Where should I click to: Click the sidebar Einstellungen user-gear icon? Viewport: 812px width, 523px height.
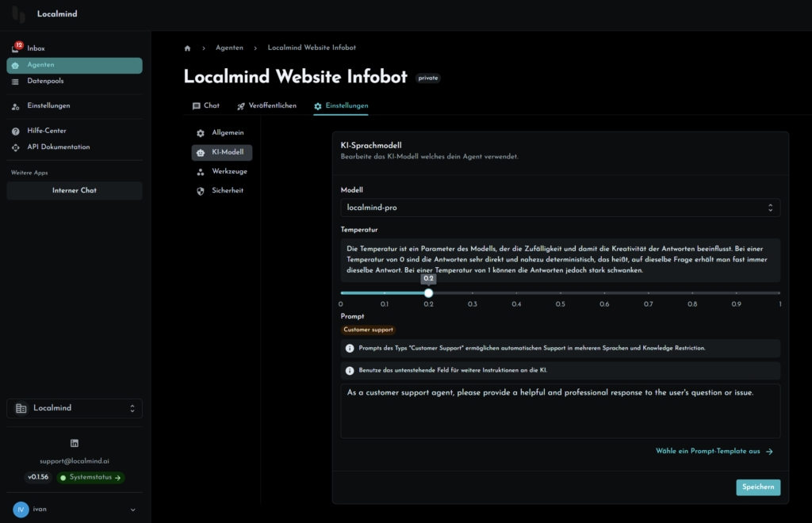[16, 106]
